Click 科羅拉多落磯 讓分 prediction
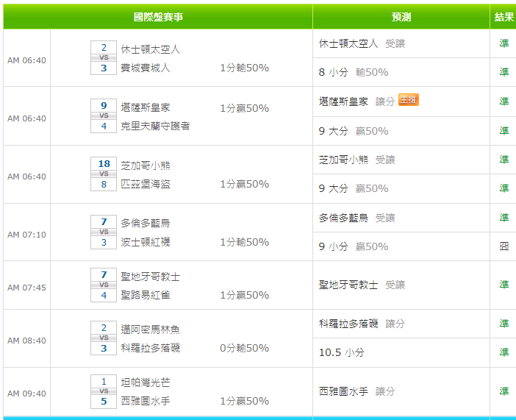 (362, 324)
